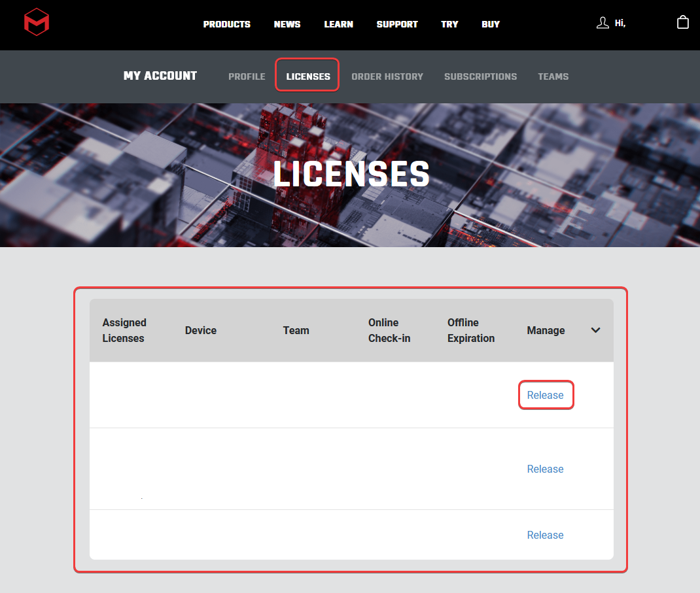Open the ORDER HISTORY tab
Image resolution: width=700 pixels, height=593 pixels.
387,76
